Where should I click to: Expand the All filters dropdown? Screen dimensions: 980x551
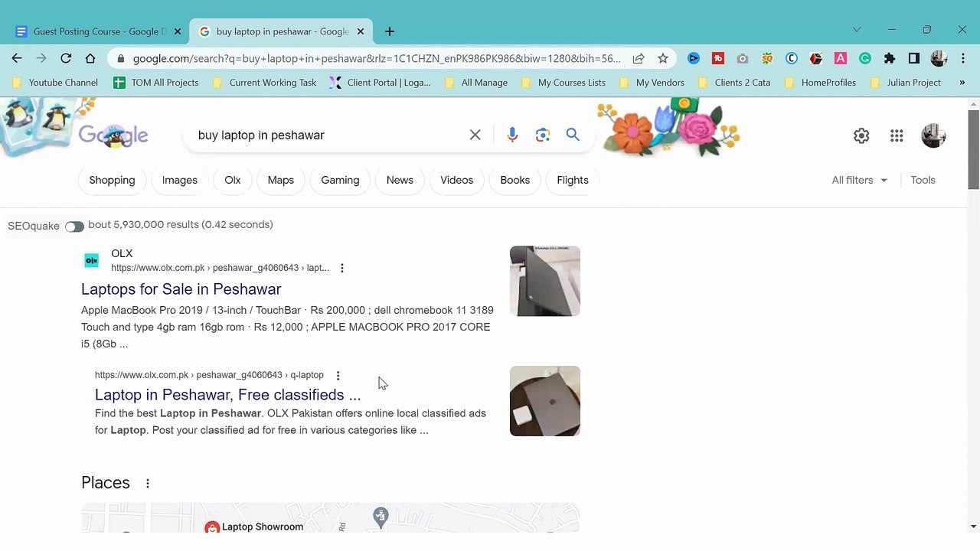859,180
